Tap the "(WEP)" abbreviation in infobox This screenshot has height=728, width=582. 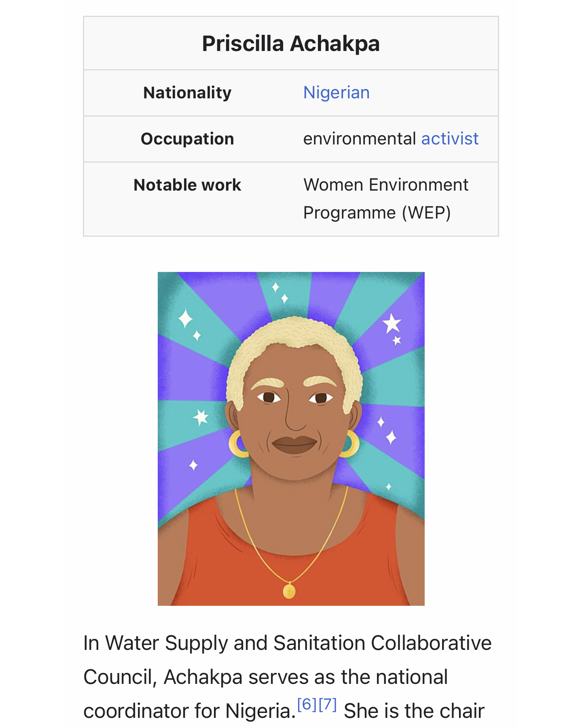click(x=426, y=213)
